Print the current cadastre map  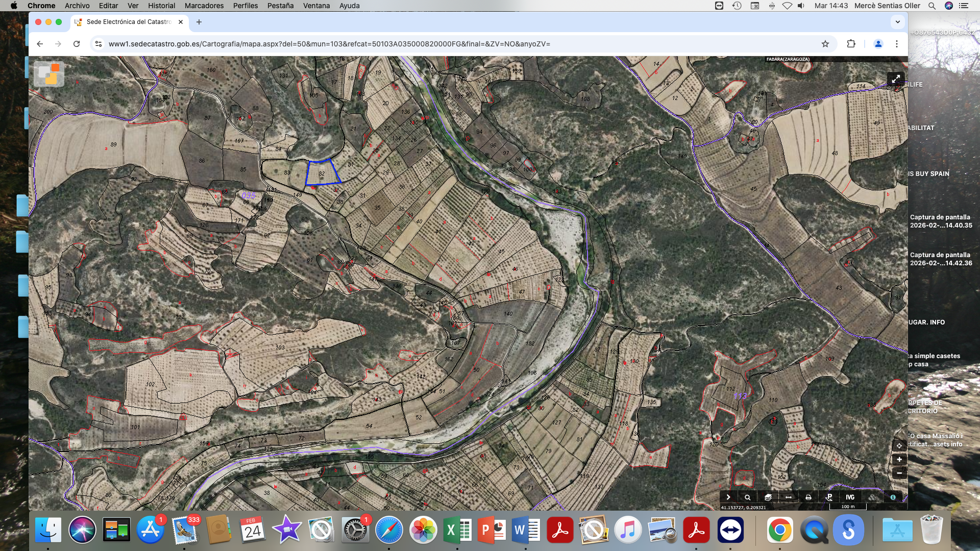click(x=808, y=497)
